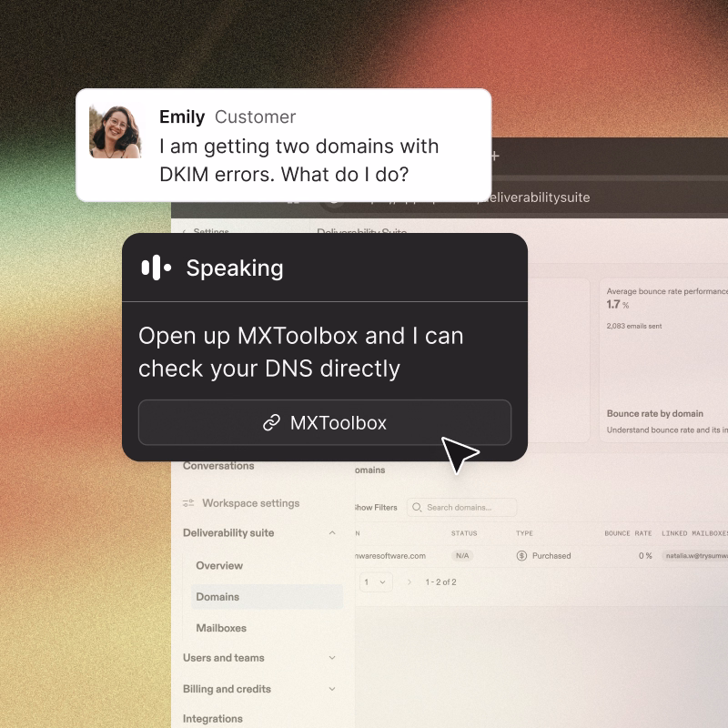
Task: Open the waresoftware.com domain row
Action: [x=541, y=556]
